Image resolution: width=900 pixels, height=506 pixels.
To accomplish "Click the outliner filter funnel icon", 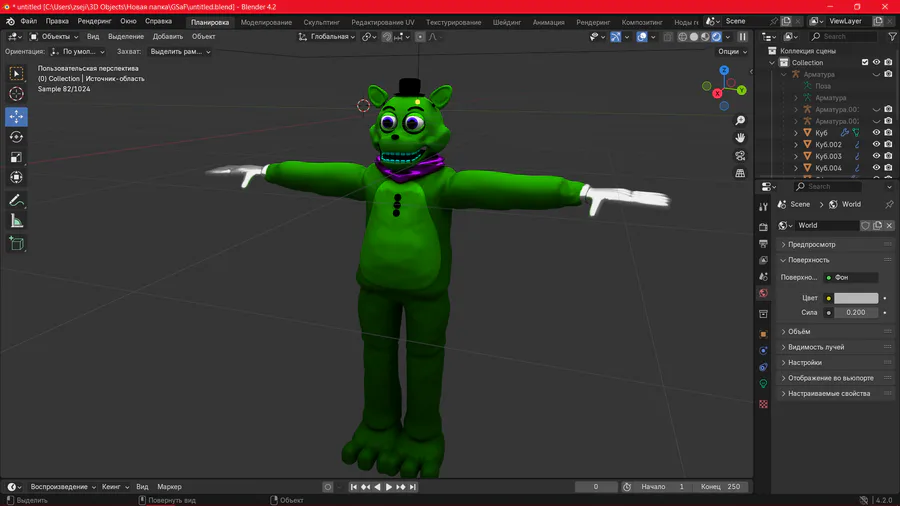I will pos(892,37).
